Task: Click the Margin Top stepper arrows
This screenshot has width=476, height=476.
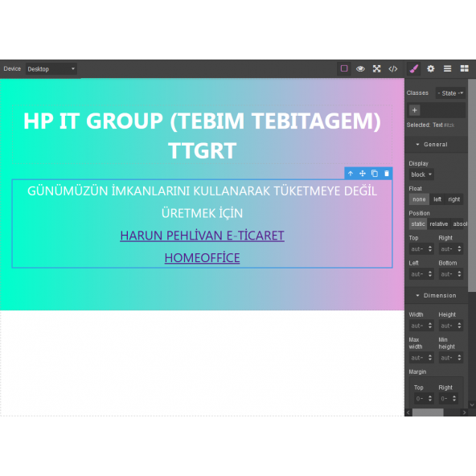Action: (430, 399)
